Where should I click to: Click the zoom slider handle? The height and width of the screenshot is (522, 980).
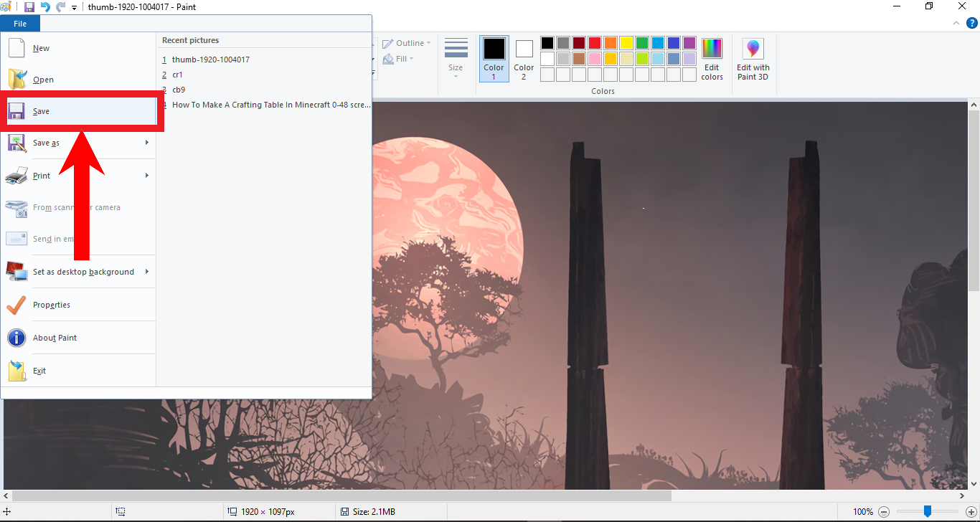pos(928,511)
